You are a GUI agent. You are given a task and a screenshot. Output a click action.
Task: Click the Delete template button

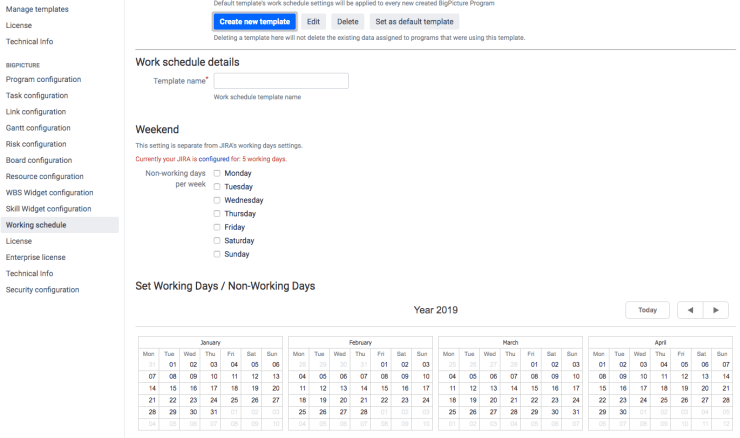coord(347,21)
